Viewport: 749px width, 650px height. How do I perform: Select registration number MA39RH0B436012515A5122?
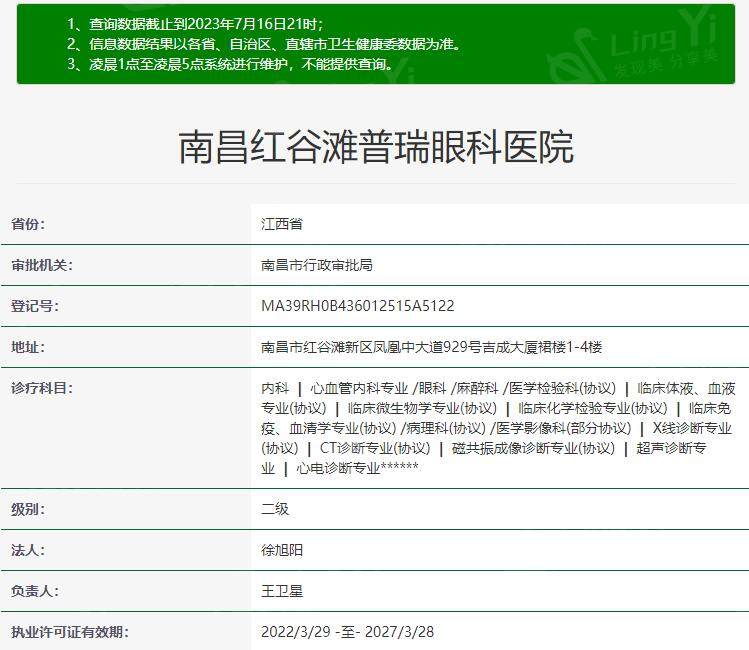(x=358, y=306)
